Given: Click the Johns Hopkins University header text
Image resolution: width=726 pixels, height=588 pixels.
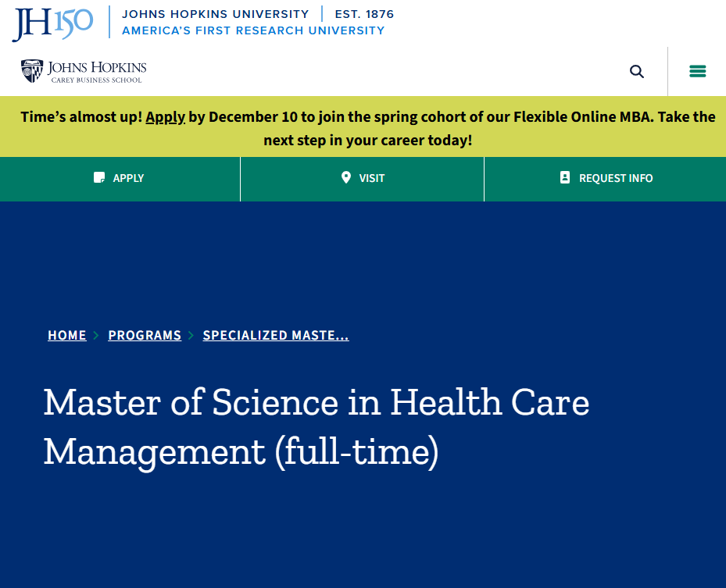Looking at the screenshot, I should (216, 14).
